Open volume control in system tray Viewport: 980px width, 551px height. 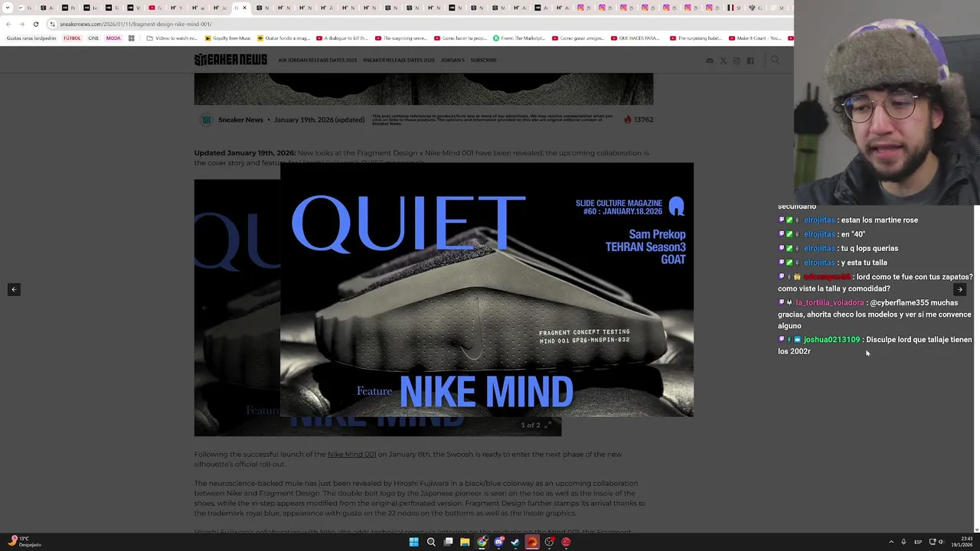[941, 542]
